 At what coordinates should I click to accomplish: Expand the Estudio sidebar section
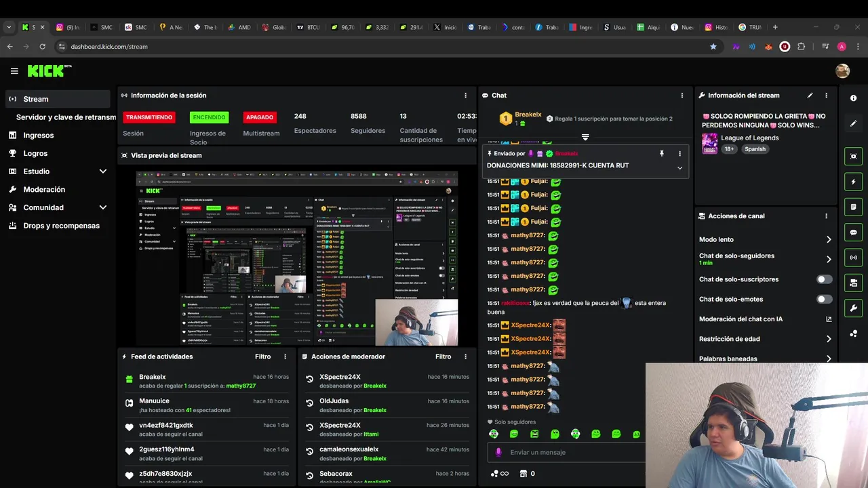pos(102,171)
